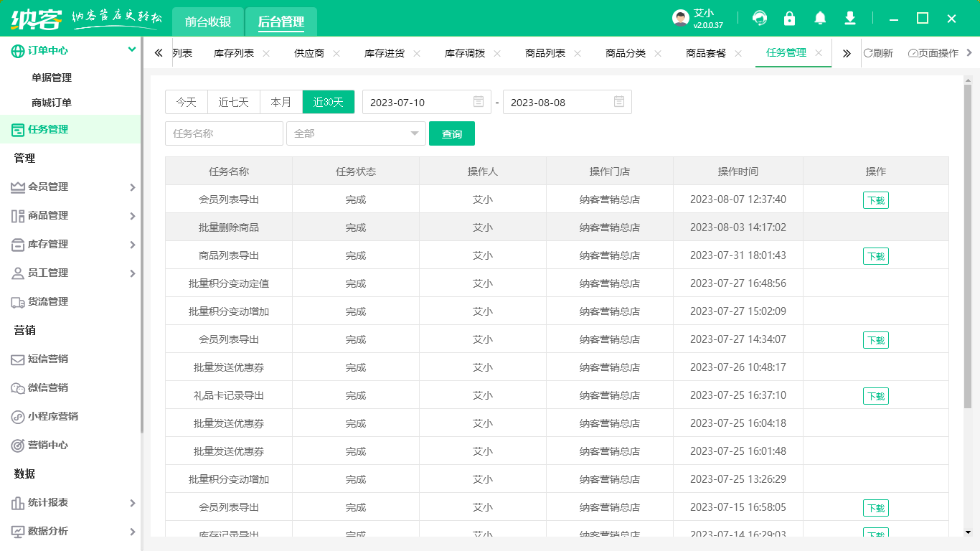Click scrollbar down arrow
Viewport: 980px width, 551px height.
point(968,532)
